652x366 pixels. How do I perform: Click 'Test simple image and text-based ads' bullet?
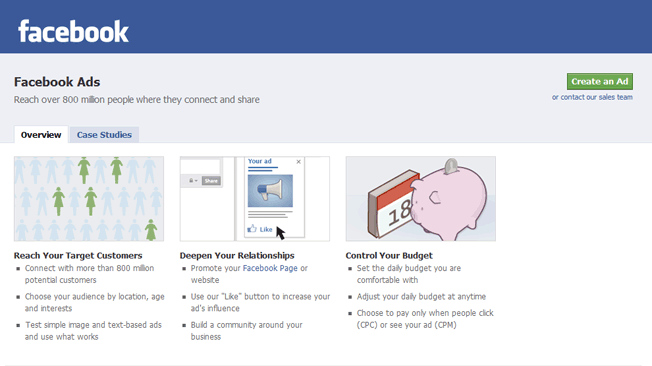(93, 331)
